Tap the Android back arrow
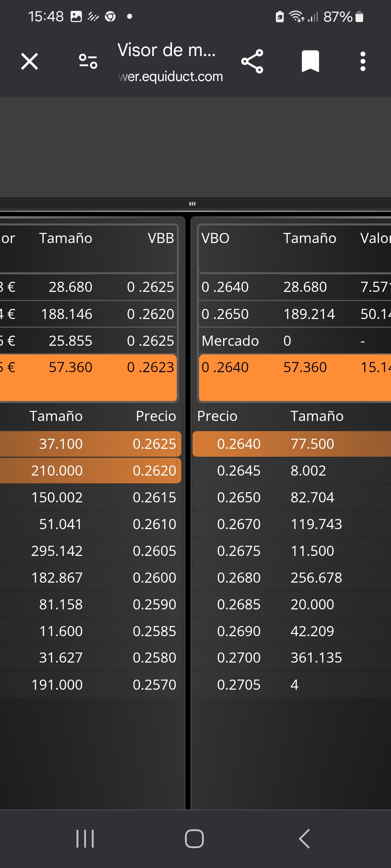 click(x=304, y=839)
